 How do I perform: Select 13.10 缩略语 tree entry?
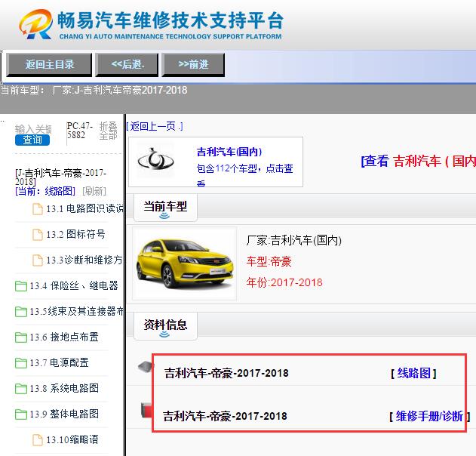[x=72, y=439]
